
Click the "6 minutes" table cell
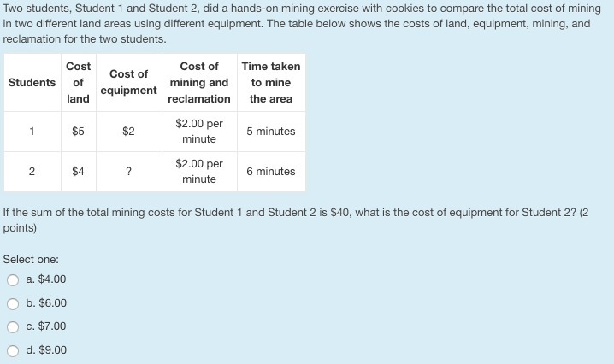click(x=270, y=172)
